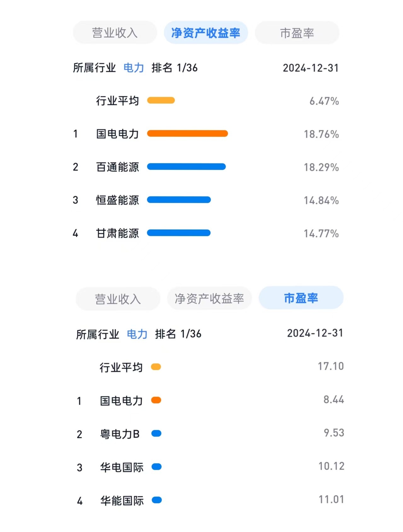Open 电力 industry link in ROE section
Image resolution: width=403 pixels, height=532 pixels.
[x=134, y=68]
